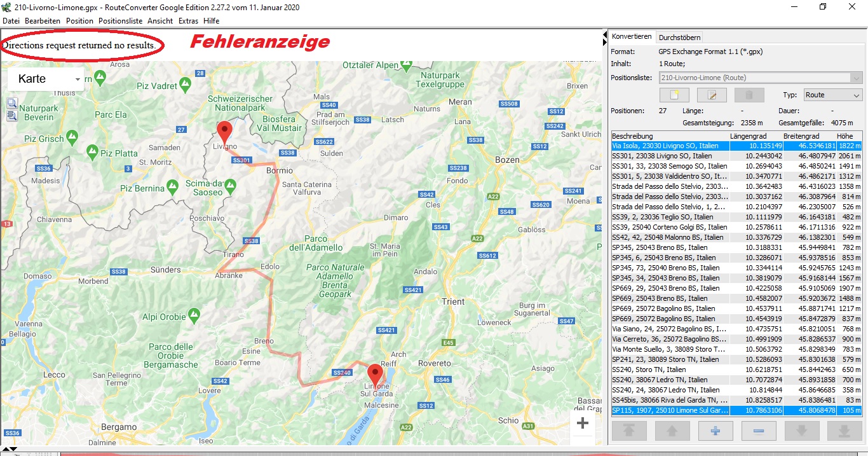Click the blue minus remove position button
This screenshot has width=868, height=456.
[x=758, y=431]
